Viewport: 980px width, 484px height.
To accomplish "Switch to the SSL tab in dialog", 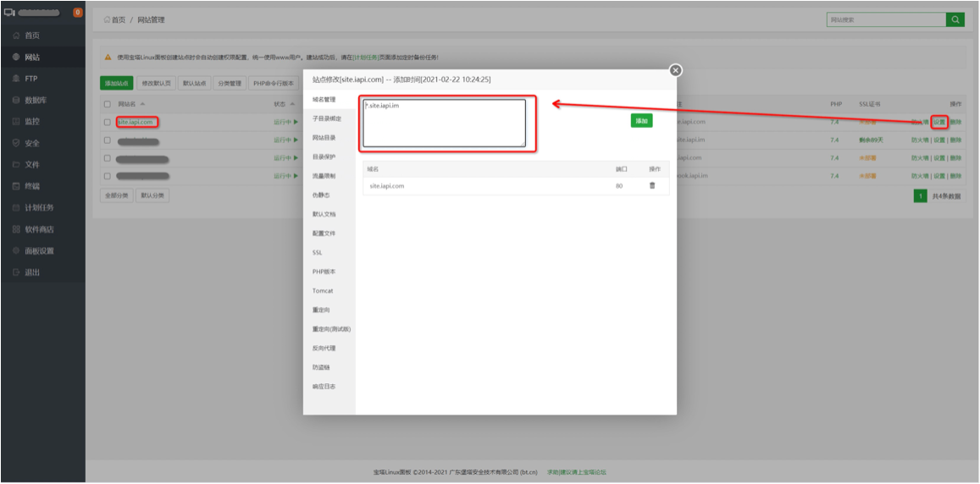I will click(x=317, y=252).
